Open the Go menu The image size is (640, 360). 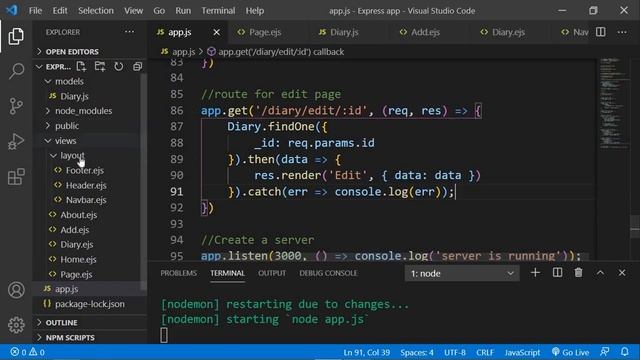pyautogui.click(x=159, y=11)
